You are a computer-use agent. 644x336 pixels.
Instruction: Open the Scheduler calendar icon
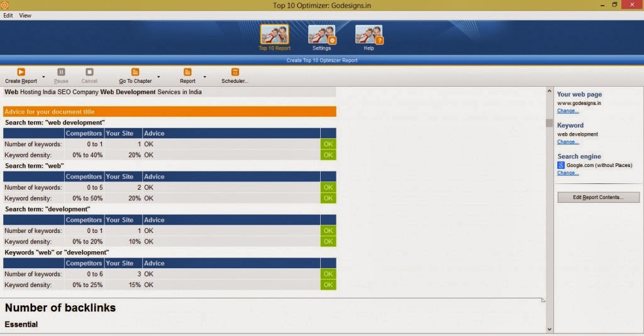click(x=235, y=72)
